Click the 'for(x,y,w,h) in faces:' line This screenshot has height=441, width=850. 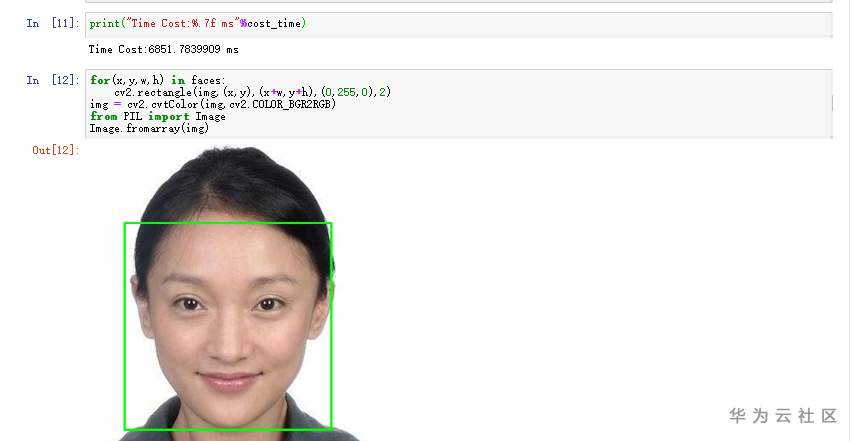157,80
